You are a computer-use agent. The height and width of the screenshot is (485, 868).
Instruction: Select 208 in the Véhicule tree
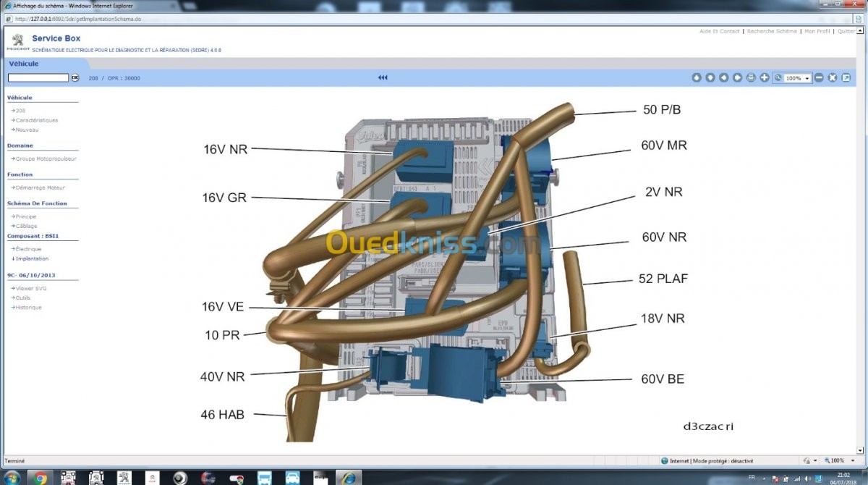tap(20, 111)
